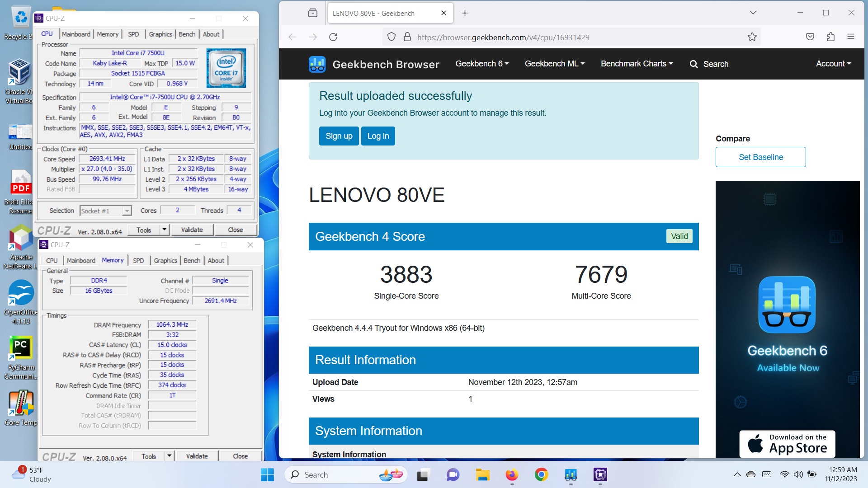Click Close button in bottom CPU-Z window
Screen dimensions: 868x488
(240, 456)
